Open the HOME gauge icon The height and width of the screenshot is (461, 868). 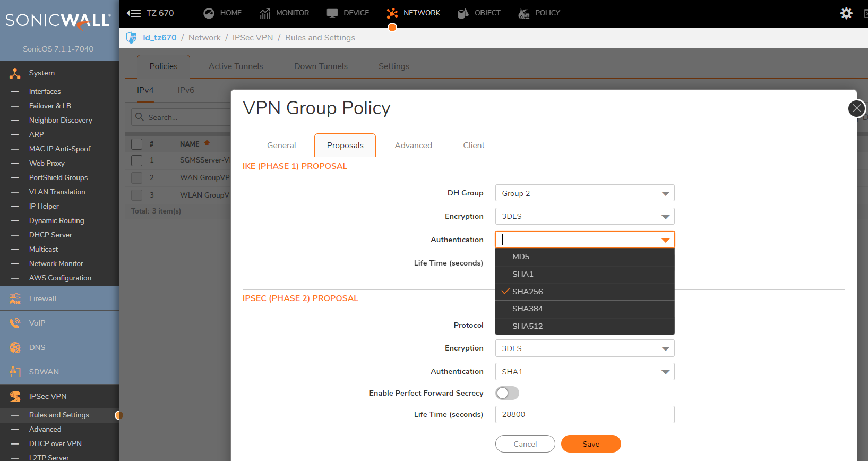pos(209,13)
